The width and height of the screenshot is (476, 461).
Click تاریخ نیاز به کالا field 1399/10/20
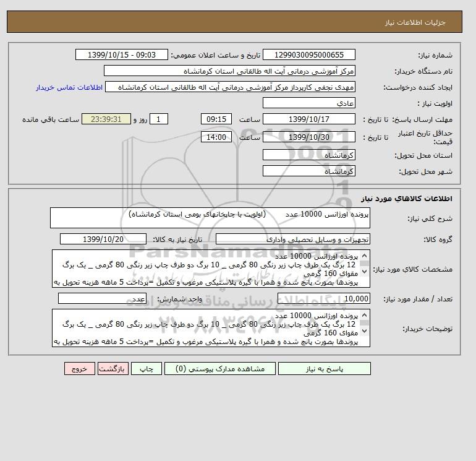click(x=103, y=239)
